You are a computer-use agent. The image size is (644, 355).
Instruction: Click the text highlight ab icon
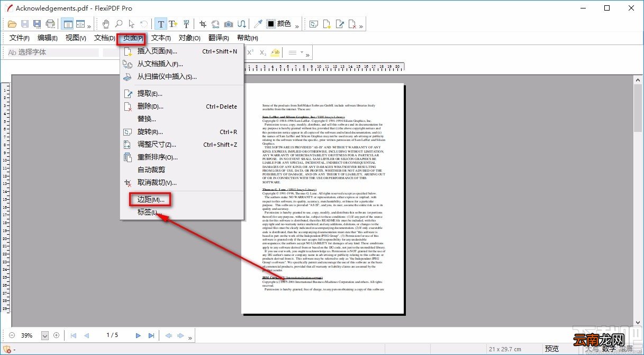[x=275, y=52]
